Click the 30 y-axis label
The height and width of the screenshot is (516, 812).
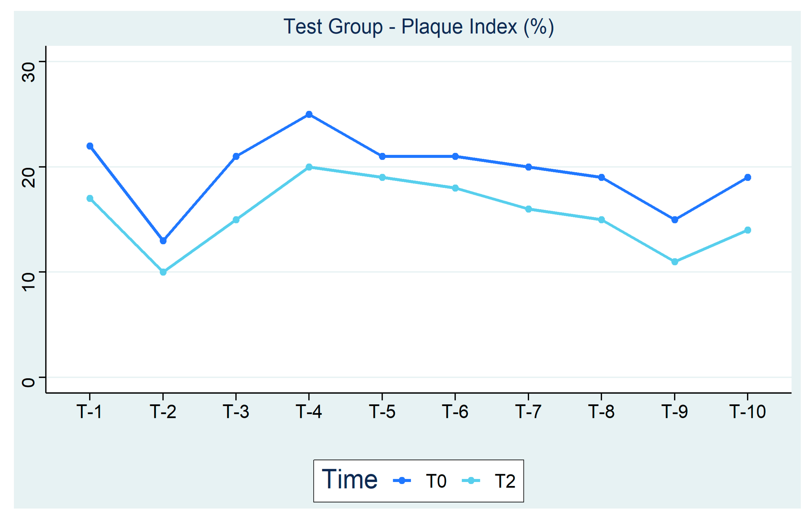28,72
